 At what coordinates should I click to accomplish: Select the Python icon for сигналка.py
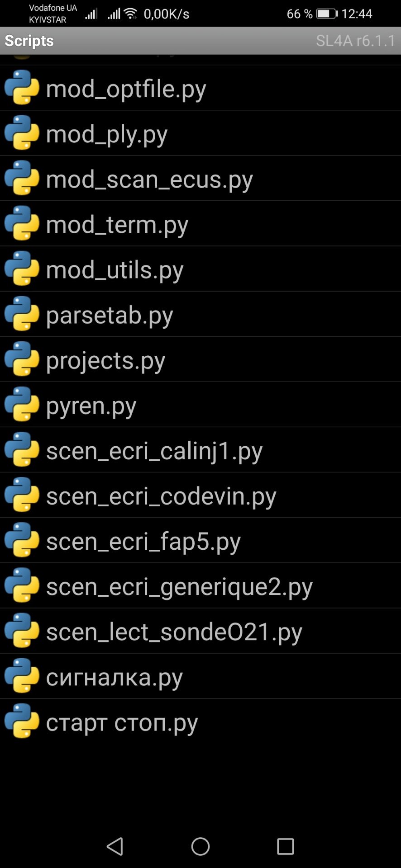pyautogui.click(x=22, y=675)
